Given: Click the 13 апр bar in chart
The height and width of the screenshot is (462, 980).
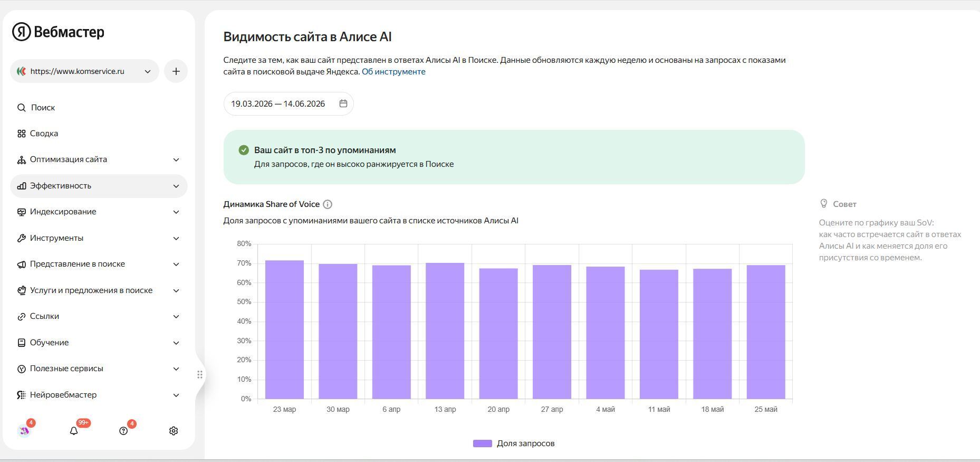Looking at the screenshot, I should [445, 331].
